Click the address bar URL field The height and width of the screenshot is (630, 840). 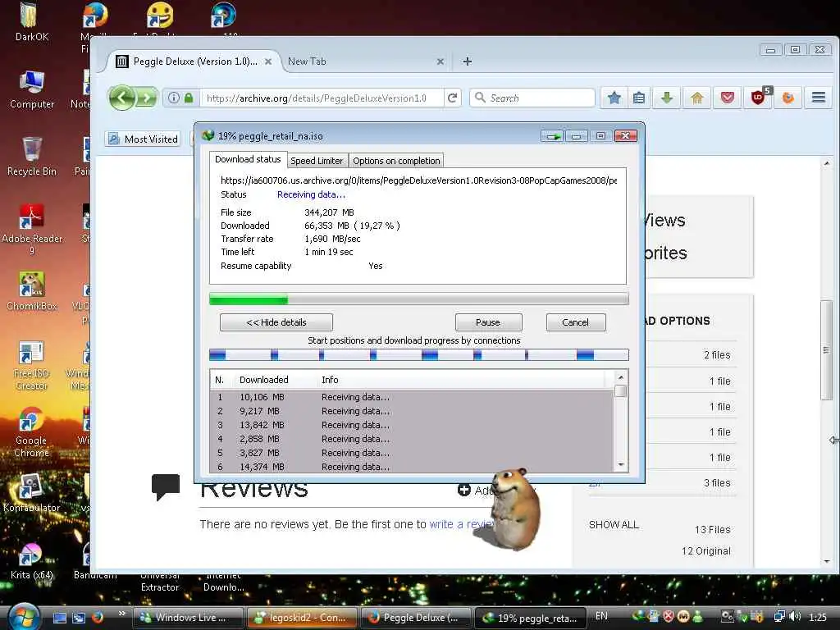322,98
